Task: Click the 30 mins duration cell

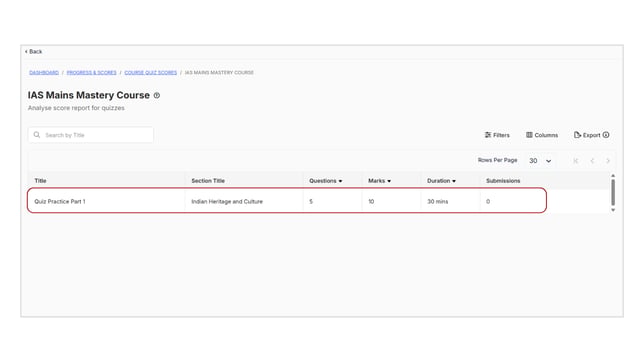Action: pos(438,201)
